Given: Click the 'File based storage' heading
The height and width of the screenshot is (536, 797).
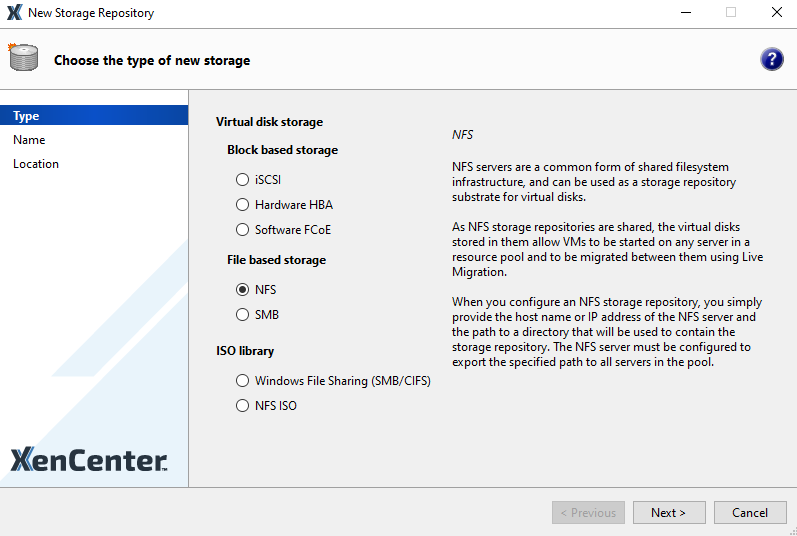Looking at the screenshot, I should pyautogui.click(x=277, y=260).
